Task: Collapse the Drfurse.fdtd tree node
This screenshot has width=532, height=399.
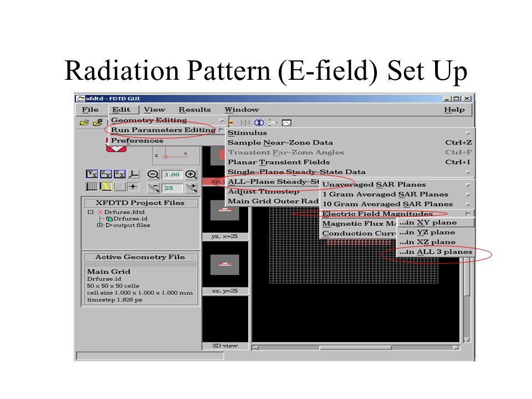Action: (x=90, y=212)
